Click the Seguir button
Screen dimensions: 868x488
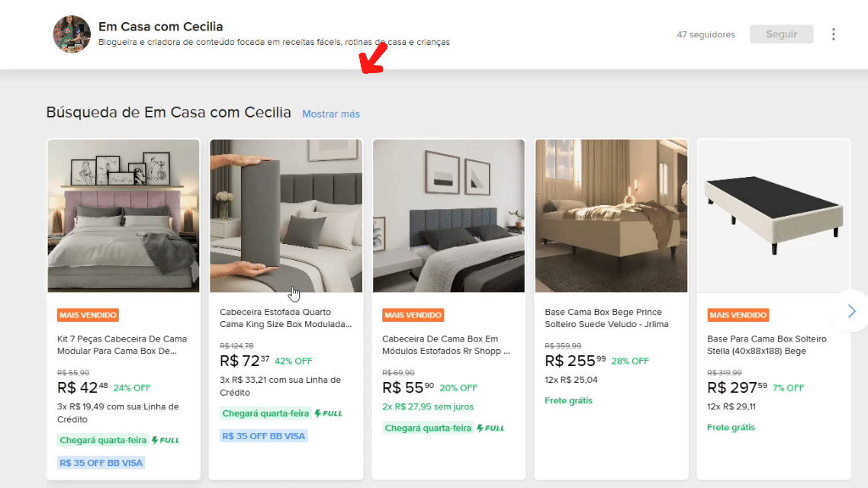point(780,34)
